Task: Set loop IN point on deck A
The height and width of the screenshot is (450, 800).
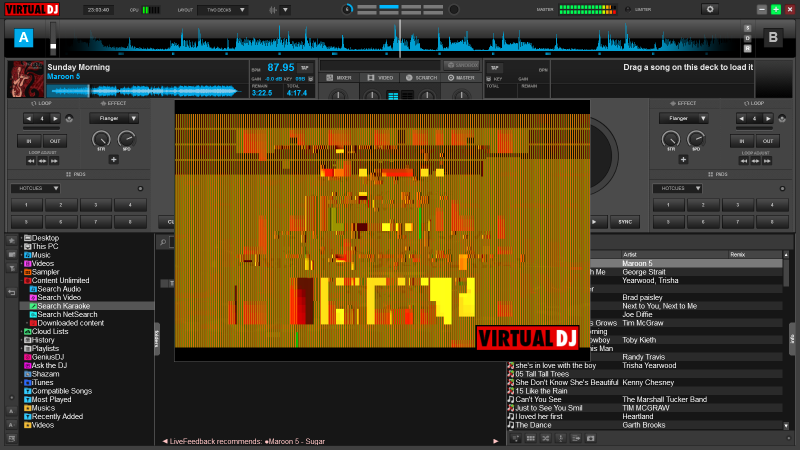Action: (x=29, y=141)
